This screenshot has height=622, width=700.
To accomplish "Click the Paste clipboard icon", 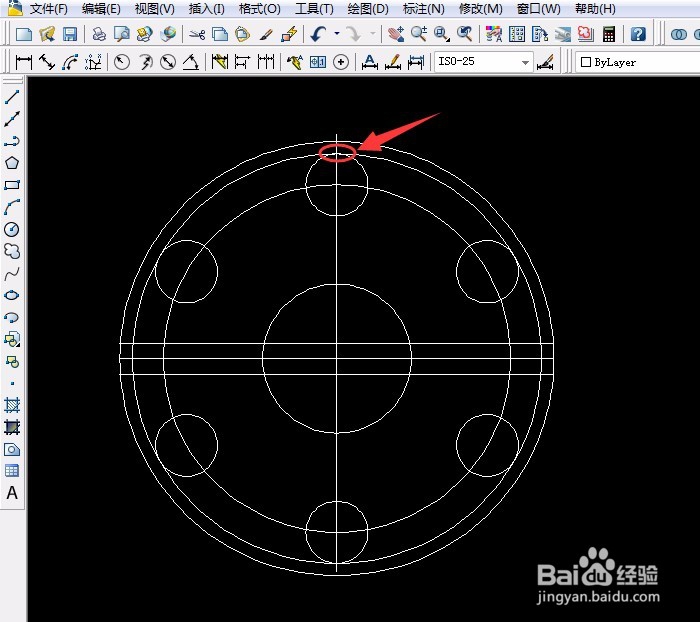I will (242, 34).
